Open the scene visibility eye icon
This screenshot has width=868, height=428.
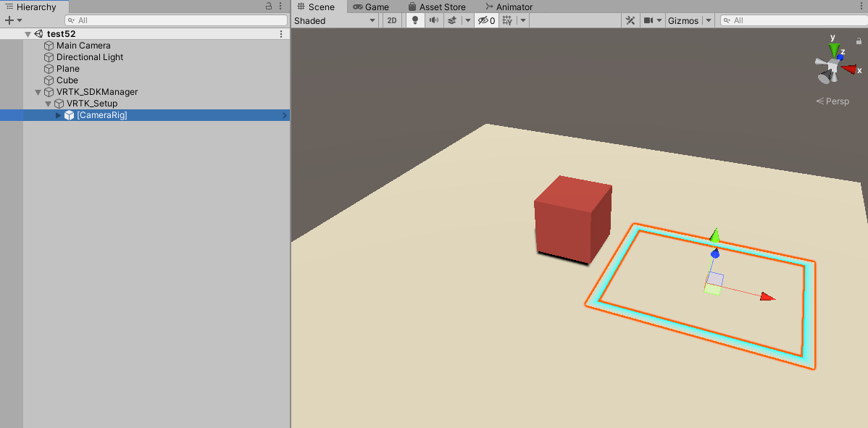[x=484, y=20]
